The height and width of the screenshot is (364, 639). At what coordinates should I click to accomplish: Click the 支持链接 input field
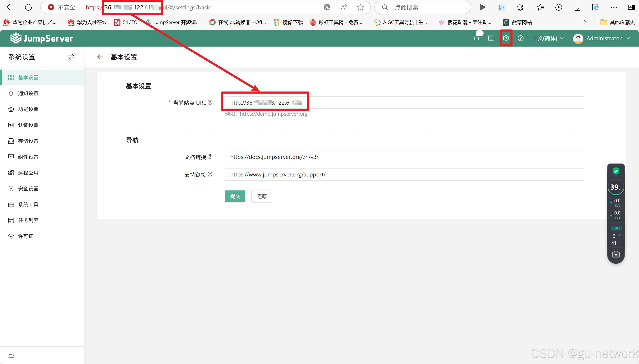404,175
